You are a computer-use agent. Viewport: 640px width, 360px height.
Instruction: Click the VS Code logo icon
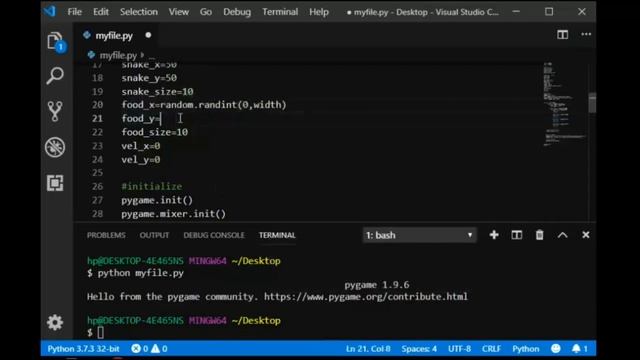(50, 11)
